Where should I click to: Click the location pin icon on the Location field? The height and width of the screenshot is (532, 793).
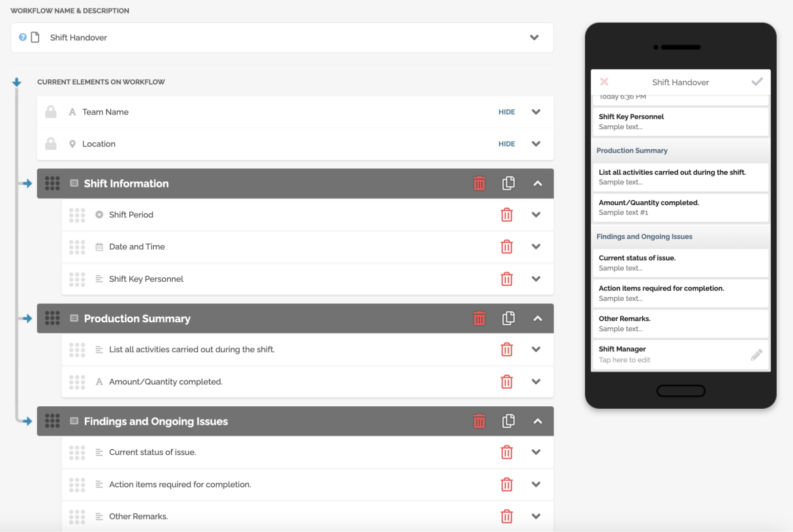click(x=72, y=143)
